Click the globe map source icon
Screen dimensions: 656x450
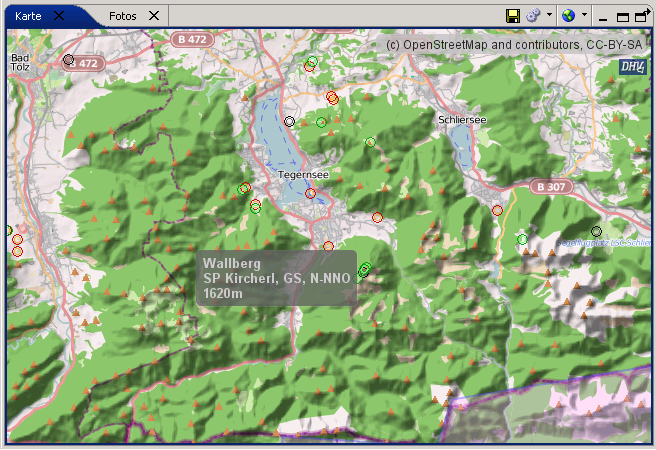pos(568,16)
